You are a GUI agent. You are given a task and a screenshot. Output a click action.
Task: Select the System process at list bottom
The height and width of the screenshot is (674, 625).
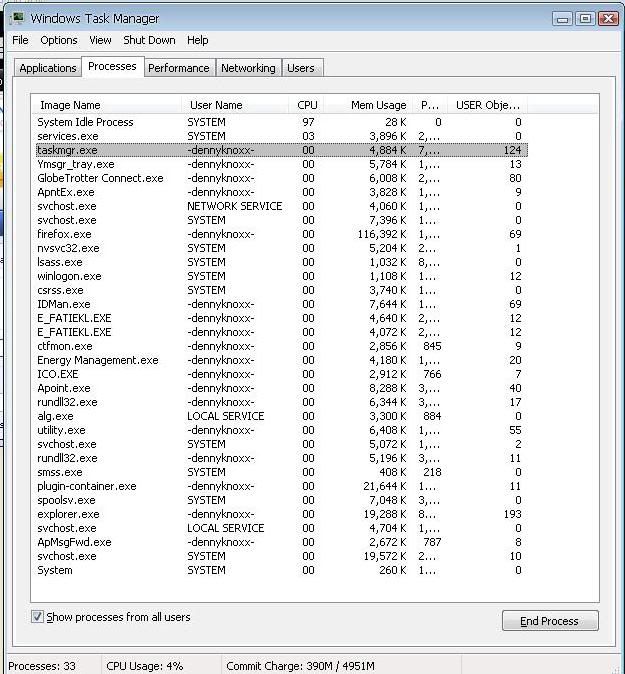click(x=282, y=570)
